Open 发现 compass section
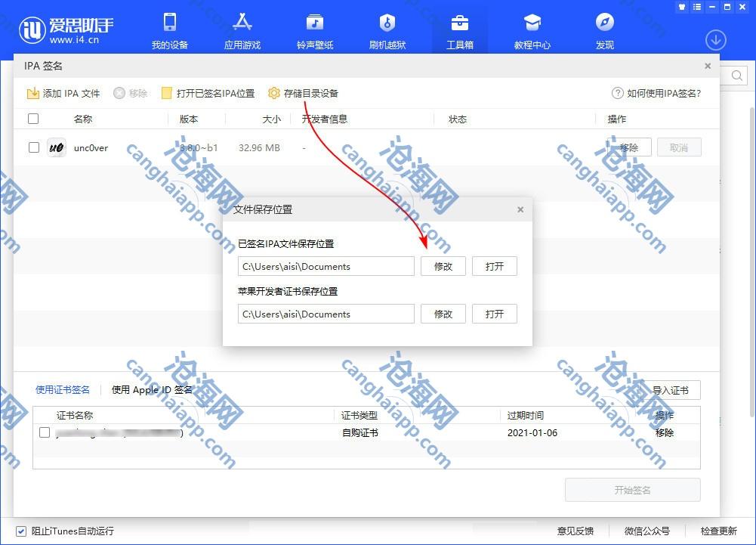 pos(604,31)
